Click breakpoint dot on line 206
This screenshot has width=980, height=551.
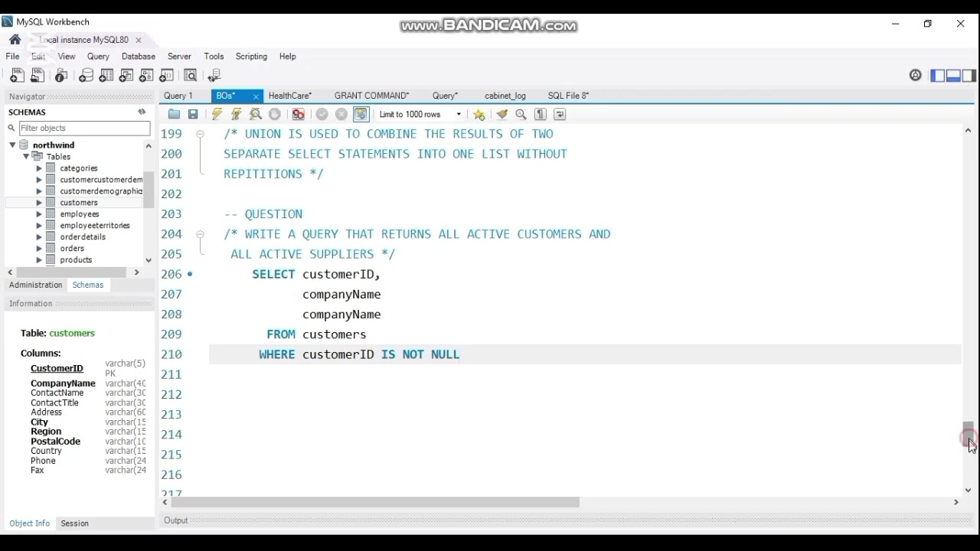190,274
